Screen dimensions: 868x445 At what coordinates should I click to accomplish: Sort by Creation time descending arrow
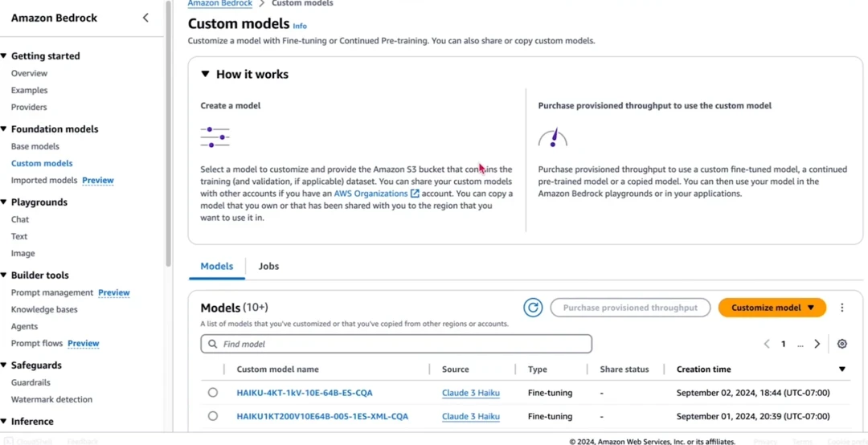point(841,369)
